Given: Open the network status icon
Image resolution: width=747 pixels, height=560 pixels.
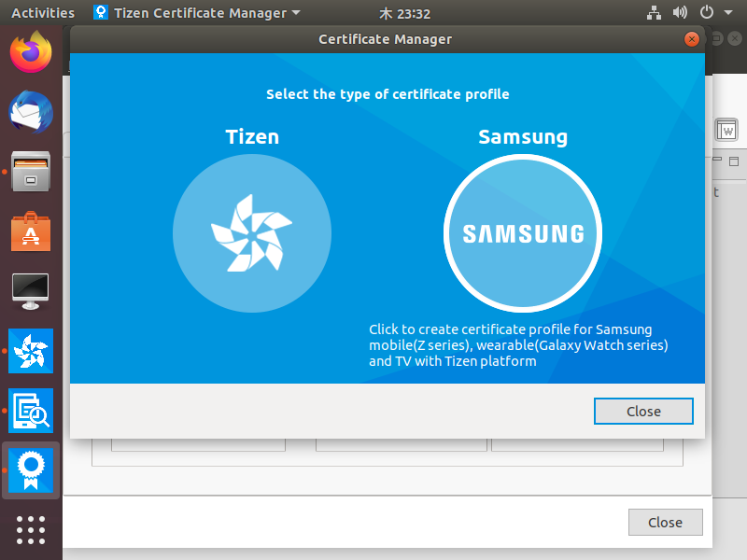Looking at the screenshot, I should pos(654,13).
